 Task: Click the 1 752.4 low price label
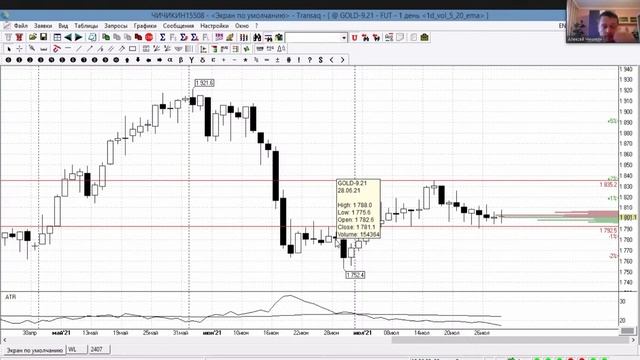(355, 275)
